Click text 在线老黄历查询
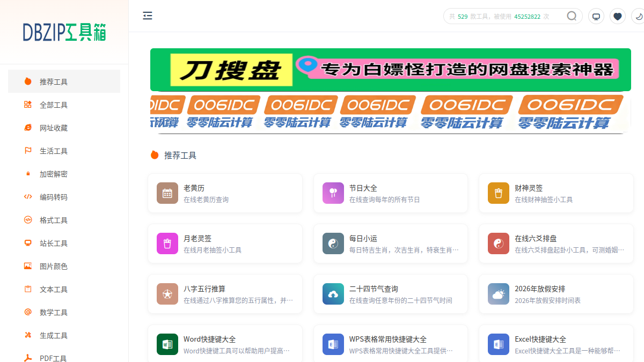The width and height of the screenshot is (644, 362). [206, 200]
